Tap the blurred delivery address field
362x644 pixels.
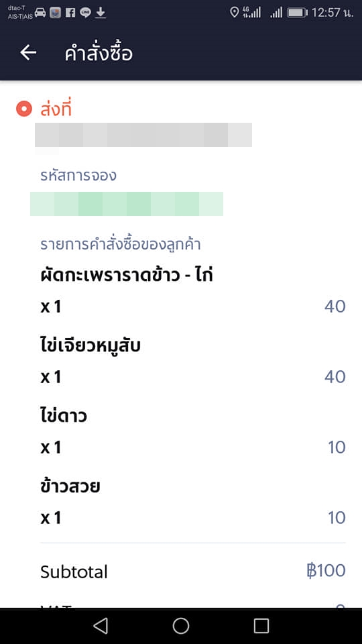point(143,135)
